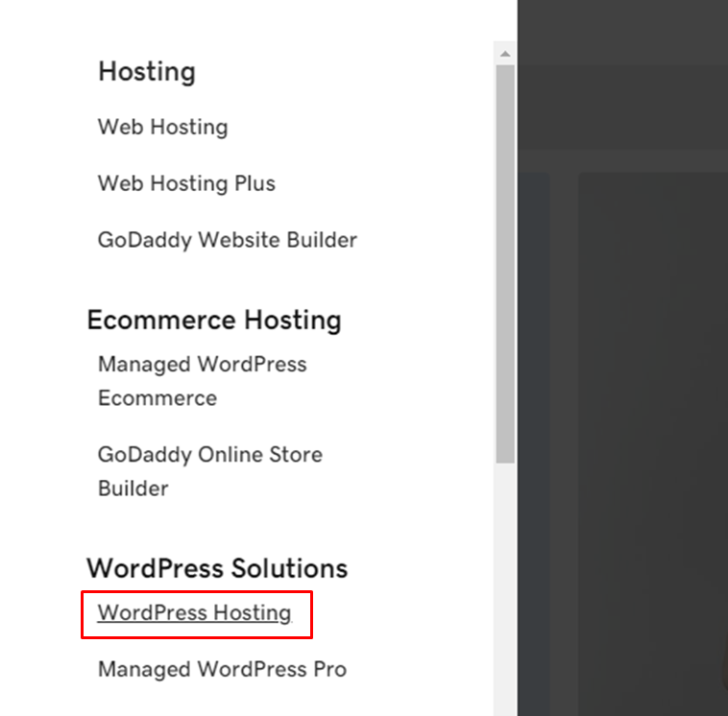Open the Web Hosting link
This screenshot has height=716, width=728.
pos(163,127)
